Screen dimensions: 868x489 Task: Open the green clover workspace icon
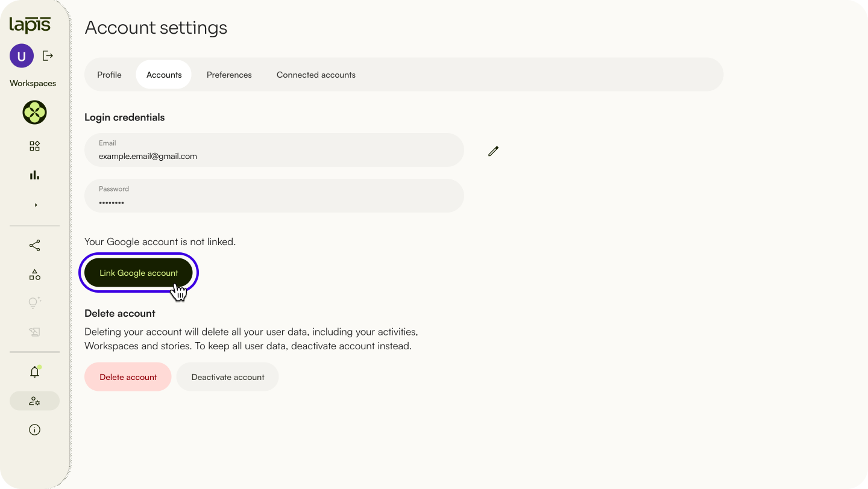[34, 112]
